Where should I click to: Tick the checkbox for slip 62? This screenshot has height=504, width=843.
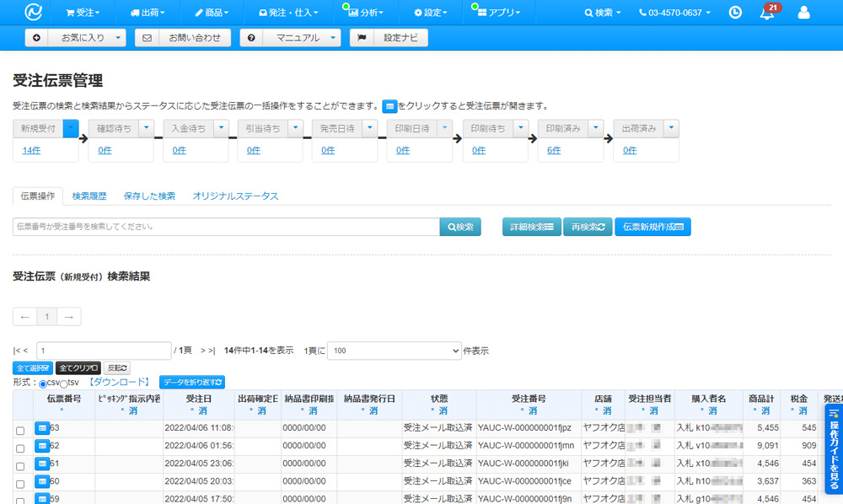[20, 448]
